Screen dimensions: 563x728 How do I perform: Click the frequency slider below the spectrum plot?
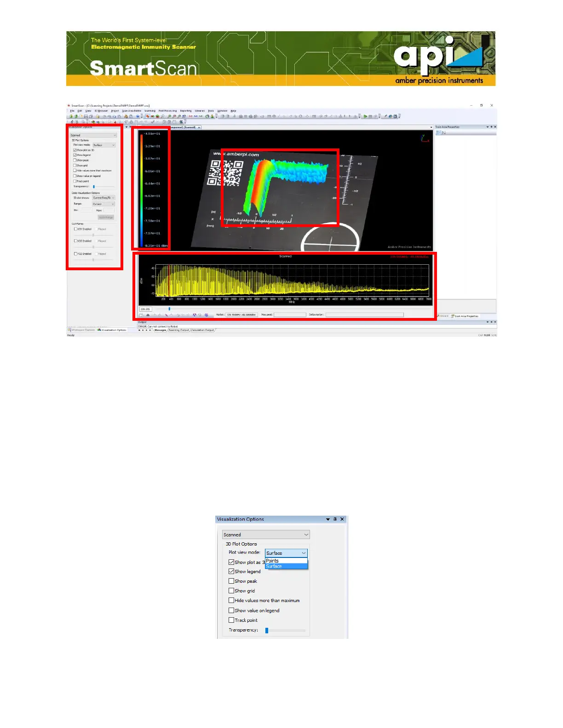292,309
